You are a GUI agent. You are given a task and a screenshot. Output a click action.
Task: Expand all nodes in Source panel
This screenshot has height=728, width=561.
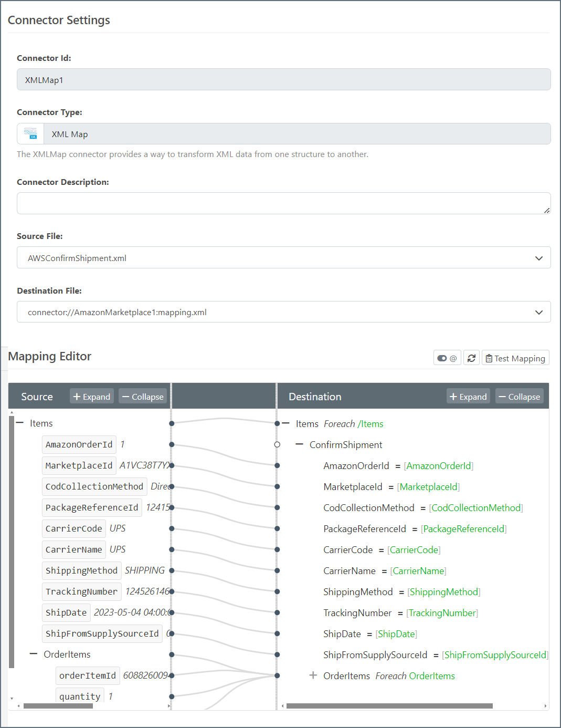click(x=92, y=397)
